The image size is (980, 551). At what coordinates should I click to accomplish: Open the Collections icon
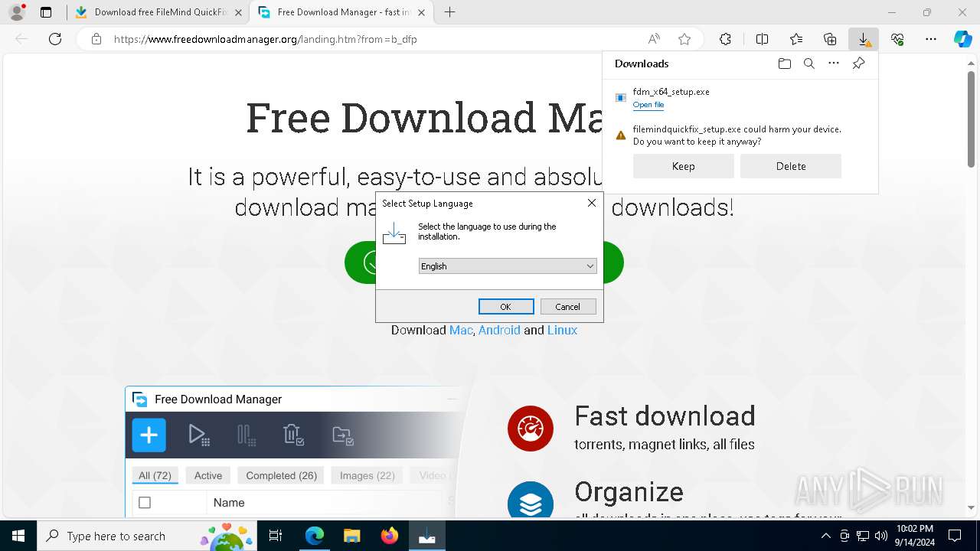tap(830, 39)
